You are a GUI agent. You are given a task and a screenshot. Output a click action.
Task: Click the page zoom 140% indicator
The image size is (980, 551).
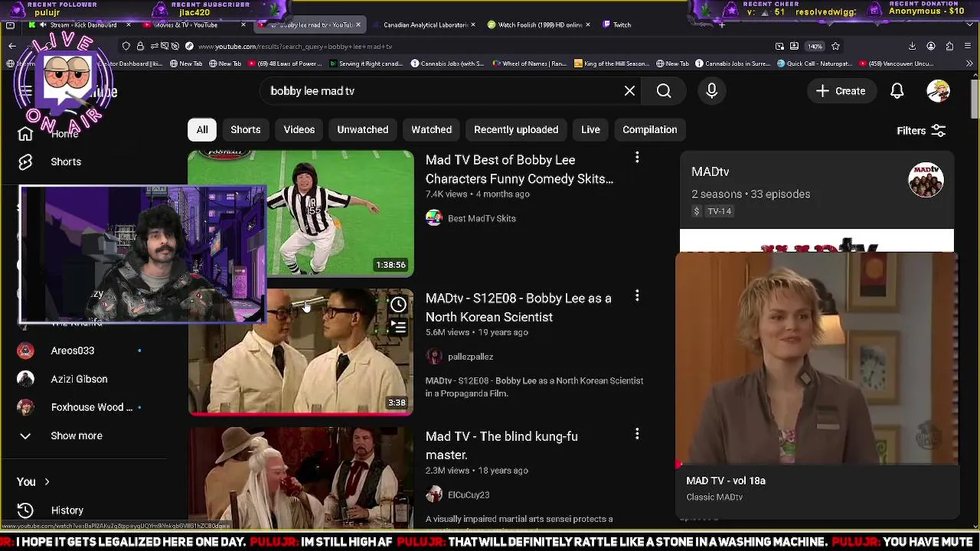[815, 47]
